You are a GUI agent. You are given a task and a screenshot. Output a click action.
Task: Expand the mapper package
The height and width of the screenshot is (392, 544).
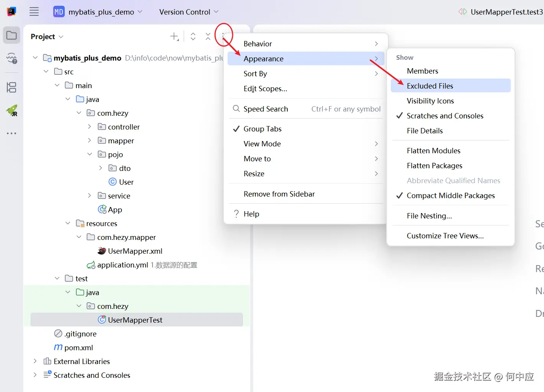coord(89,140)
